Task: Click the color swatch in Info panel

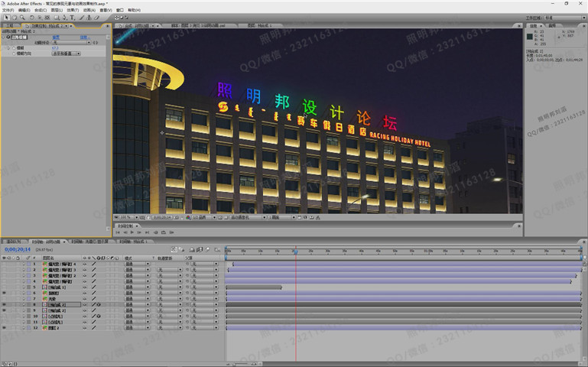Action: [530, 37]
